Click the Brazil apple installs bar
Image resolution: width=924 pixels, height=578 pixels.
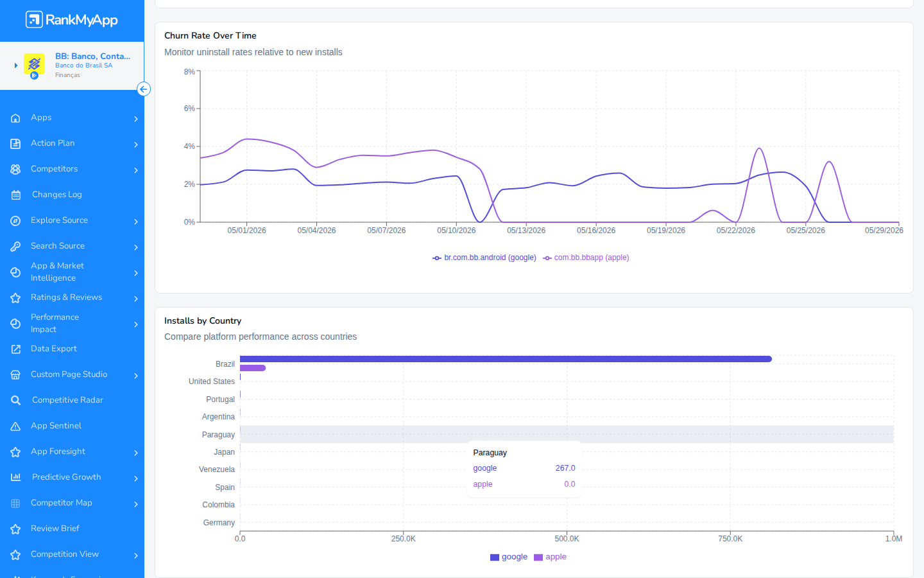click(253, 368)
